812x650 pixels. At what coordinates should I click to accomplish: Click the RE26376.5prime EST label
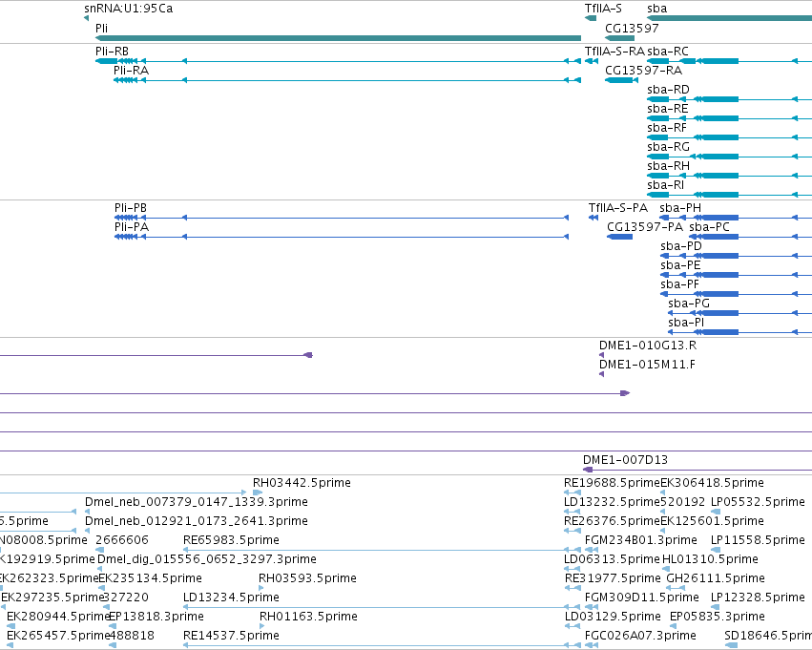[x=613, y=521]
